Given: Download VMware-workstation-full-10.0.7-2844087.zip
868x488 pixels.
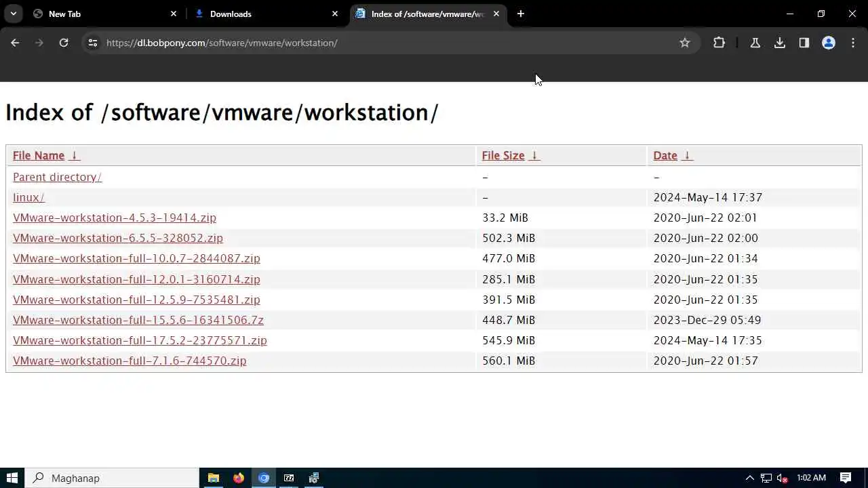Looking at the screenshot, I should click(136, 258).
